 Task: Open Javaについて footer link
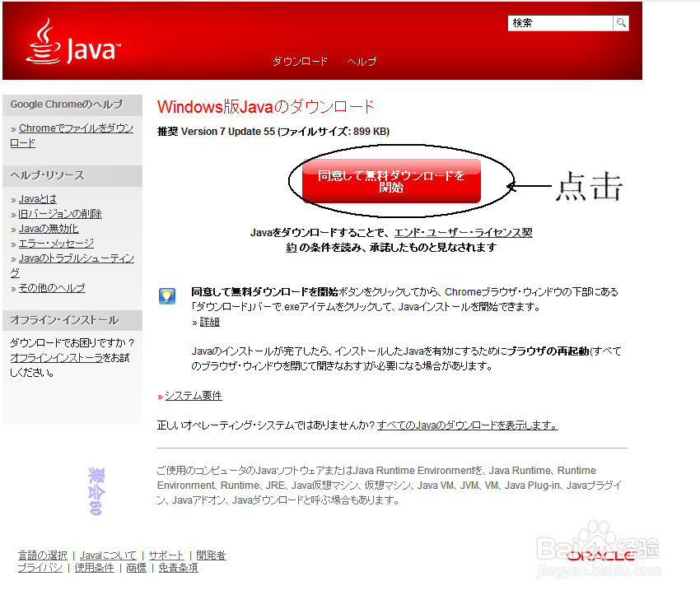pyautogui.click(x=108, y=555)
